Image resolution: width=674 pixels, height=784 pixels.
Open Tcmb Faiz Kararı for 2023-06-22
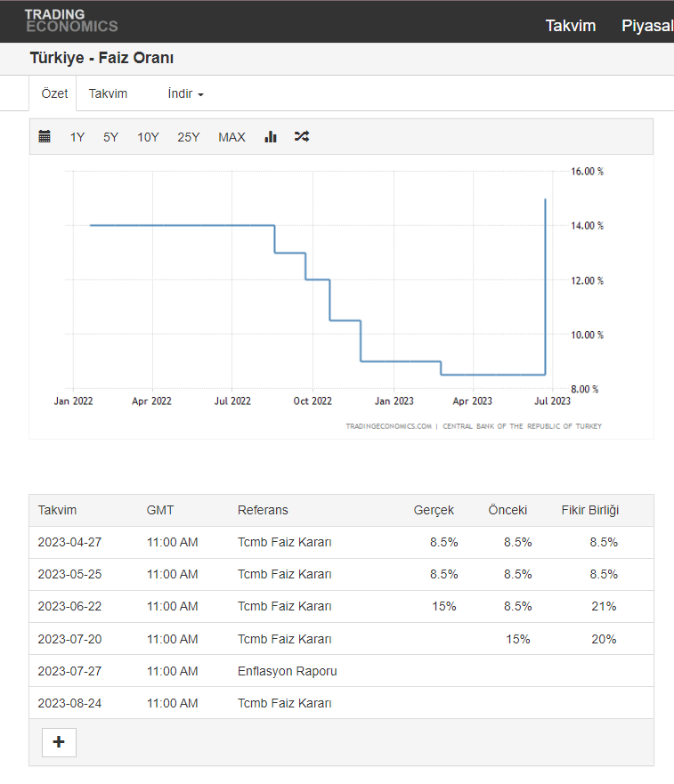tap(284, 607)
